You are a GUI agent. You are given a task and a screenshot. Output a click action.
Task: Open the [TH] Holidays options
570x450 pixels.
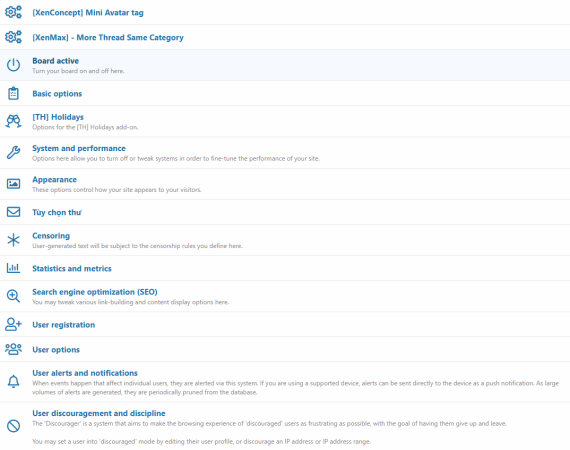click(58, 117)
